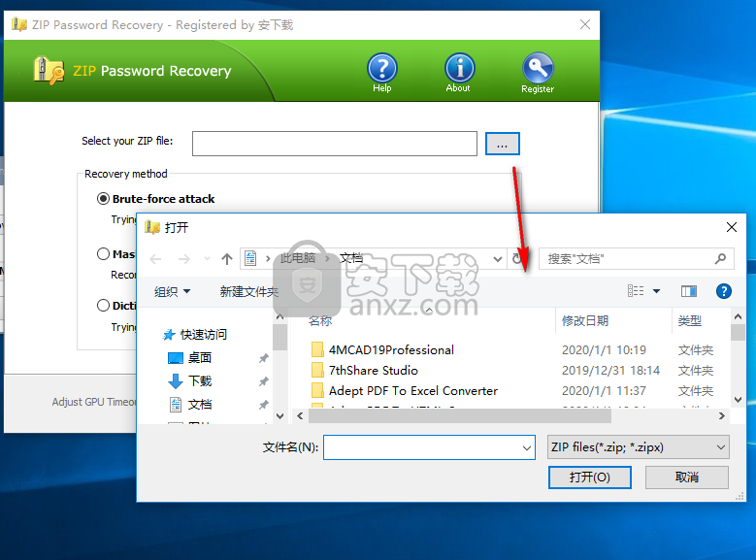Click file list vertical scroll down arrow

coord(738,400)
